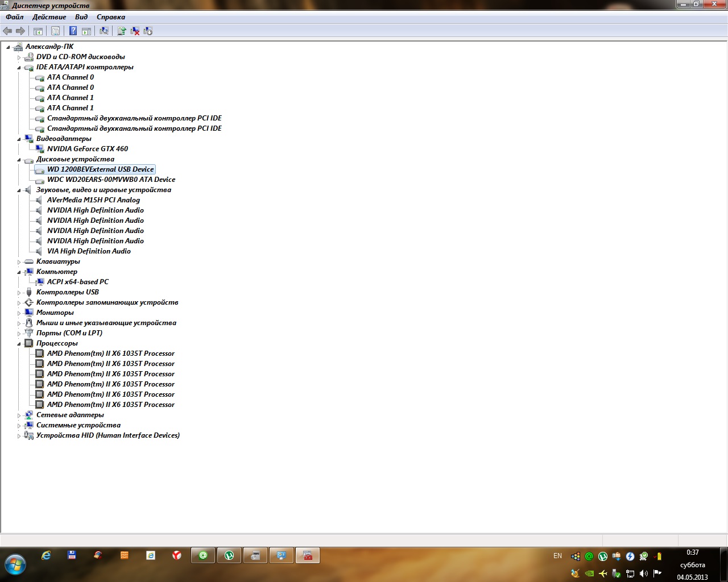Select WD 1200BEVExternal USB Device
This screenshot has width=728, height=582.
point(101,169)
